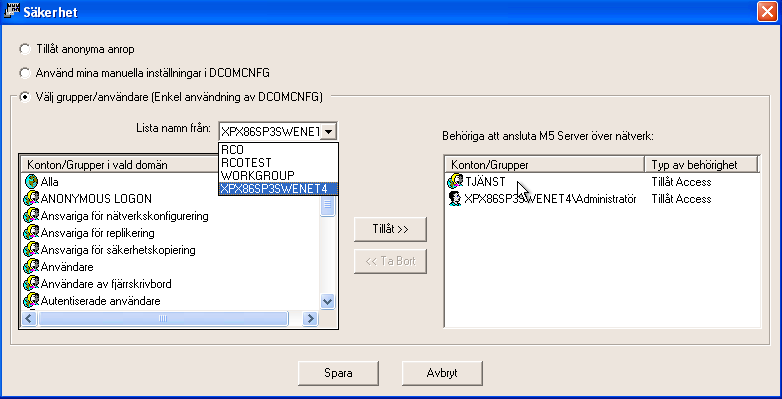Click the globe icon next to Alla
This screenshot has height=399, width=782.
click(31, 182)
